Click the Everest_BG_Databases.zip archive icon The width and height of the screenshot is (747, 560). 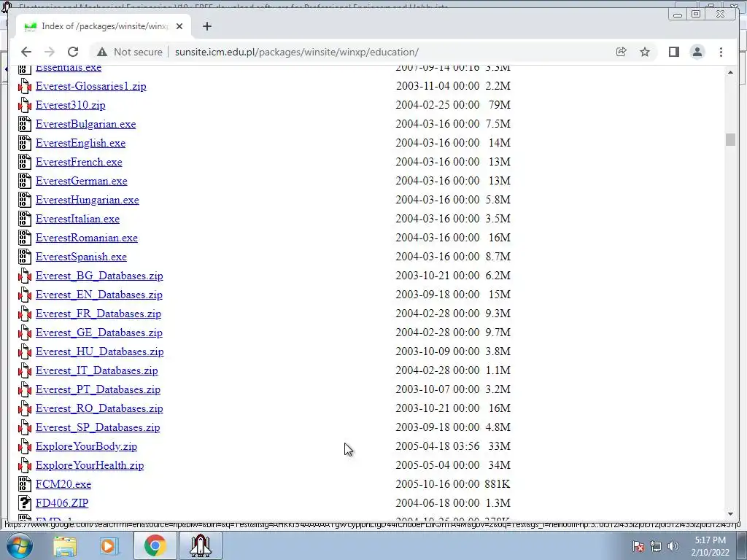coord(25,276)
